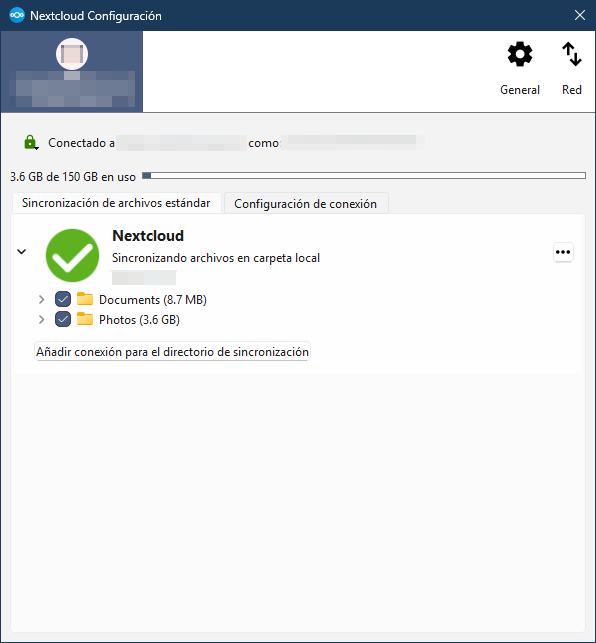Screen dimensions: 596x643
Task: Open General settings gear icon
Action: (520, 54)
